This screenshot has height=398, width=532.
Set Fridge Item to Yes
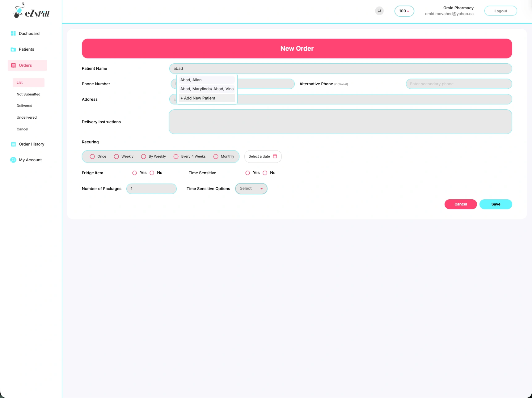point(135,173)
